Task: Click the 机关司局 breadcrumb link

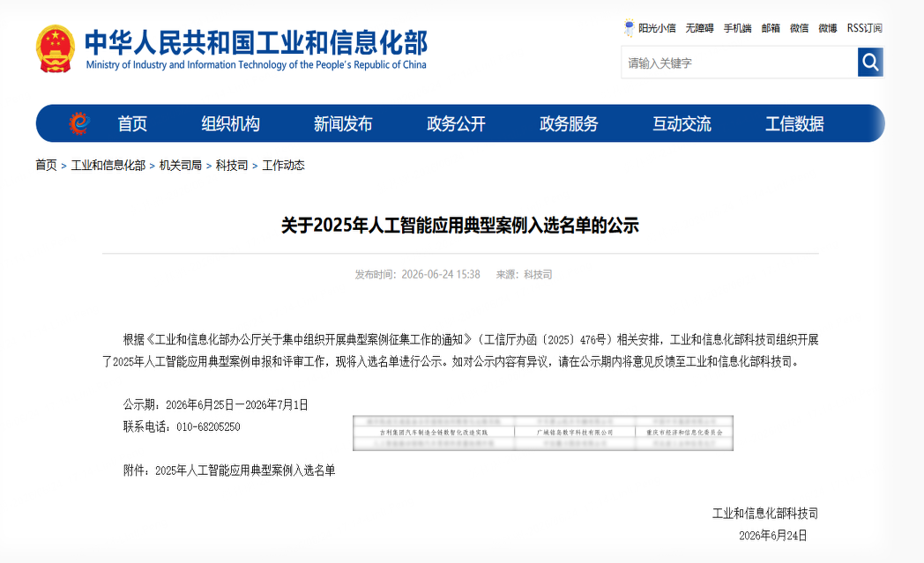Action: 181,166
